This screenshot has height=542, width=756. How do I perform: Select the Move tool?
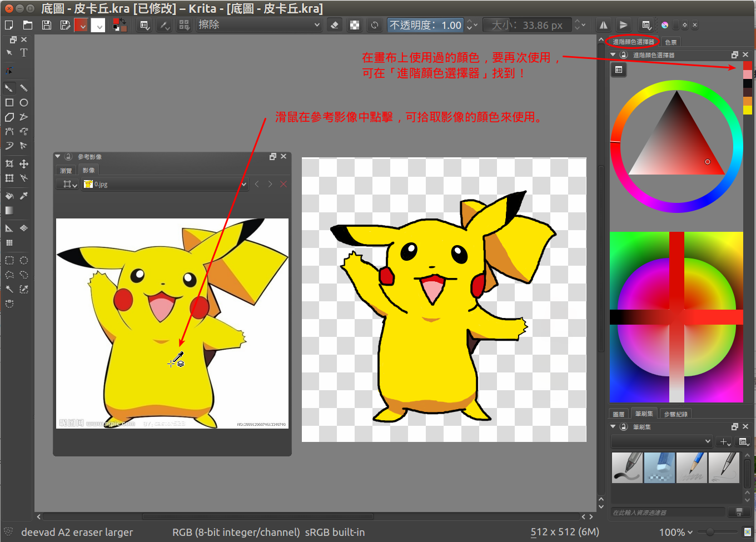pyautogui.click(x=24, y=164)
